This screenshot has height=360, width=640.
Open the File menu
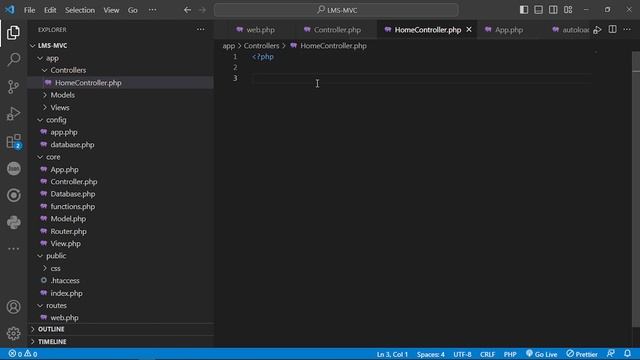pyautogui.click(x=29, y=10)
